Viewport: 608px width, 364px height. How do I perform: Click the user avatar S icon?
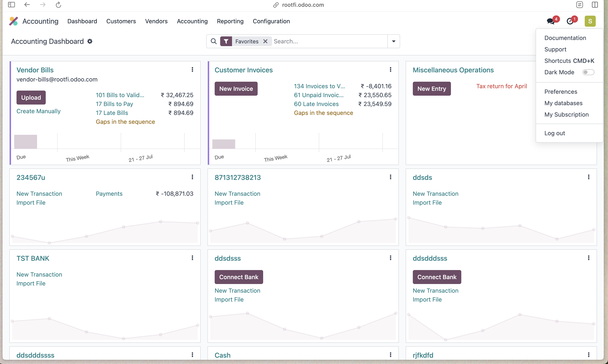pos(590,21)
